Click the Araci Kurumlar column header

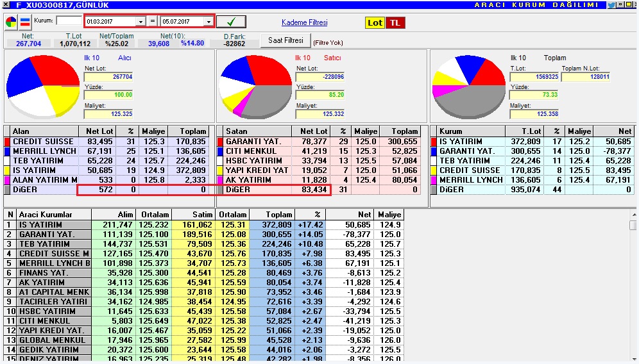click(x=54, y=214)
